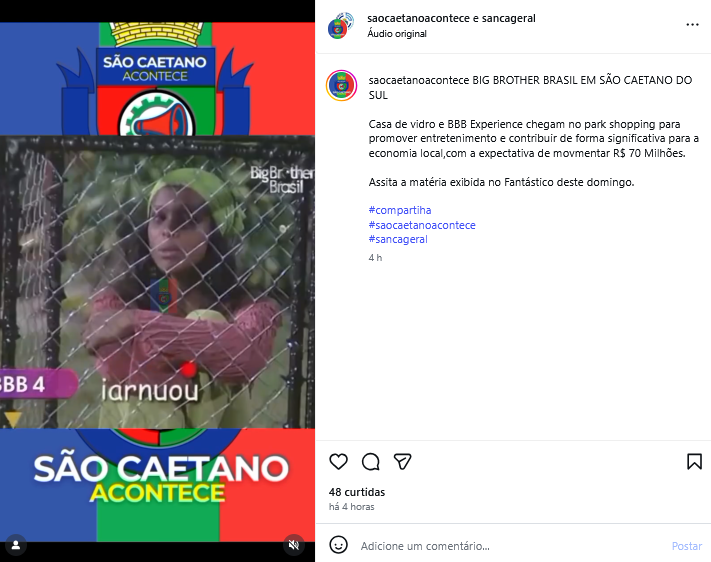Screen dimensions: 711x562
Task: Open the #sancageral hashtag
Action: pos(398,239)
